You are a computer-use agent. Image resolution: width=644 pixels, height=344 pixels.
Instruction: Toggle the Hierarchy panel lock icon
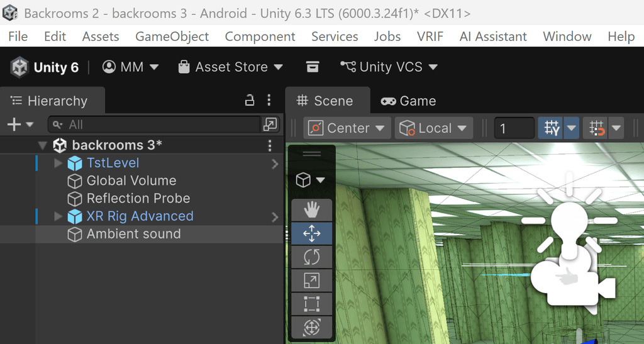coord(249,100)
